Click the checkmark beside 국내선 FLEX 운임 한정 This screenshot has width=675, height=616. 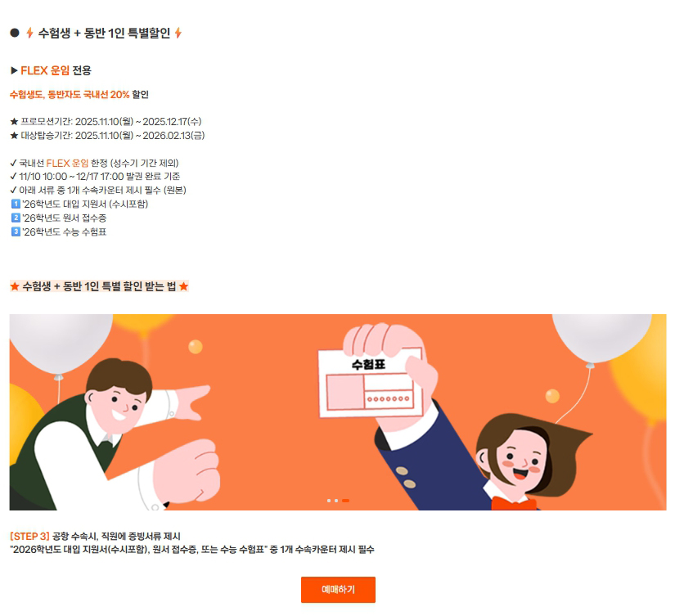tap(13, 163)
